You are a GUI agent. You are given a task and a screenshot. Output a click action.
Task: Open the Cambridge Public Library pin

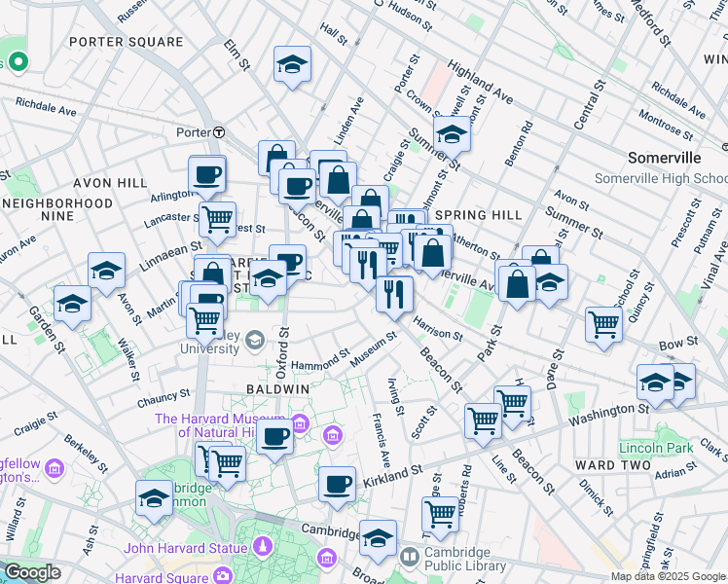[x=410, y=557]
